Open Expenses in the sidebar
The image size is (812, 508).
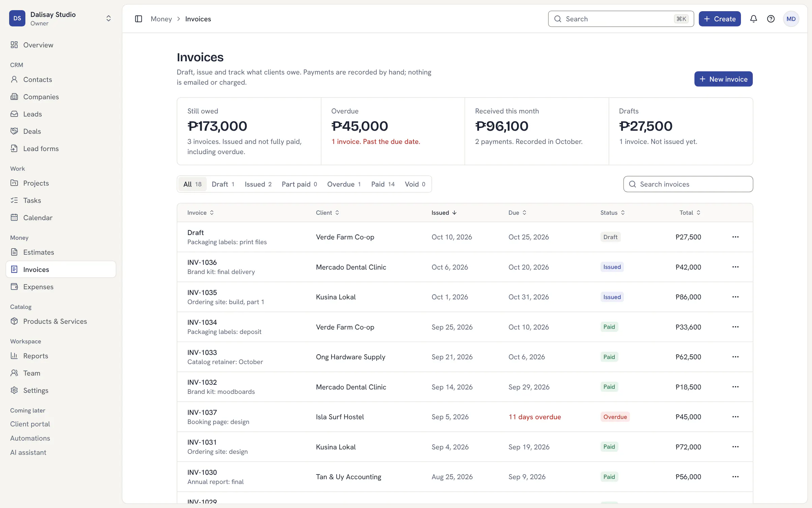tap(61, 287)
